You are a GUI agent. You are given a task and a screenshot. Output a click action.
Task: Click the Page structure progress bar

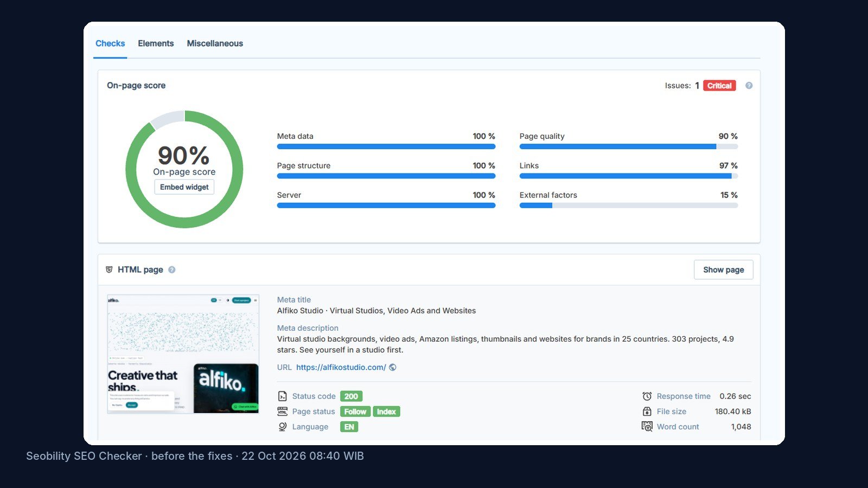point(386,176)
